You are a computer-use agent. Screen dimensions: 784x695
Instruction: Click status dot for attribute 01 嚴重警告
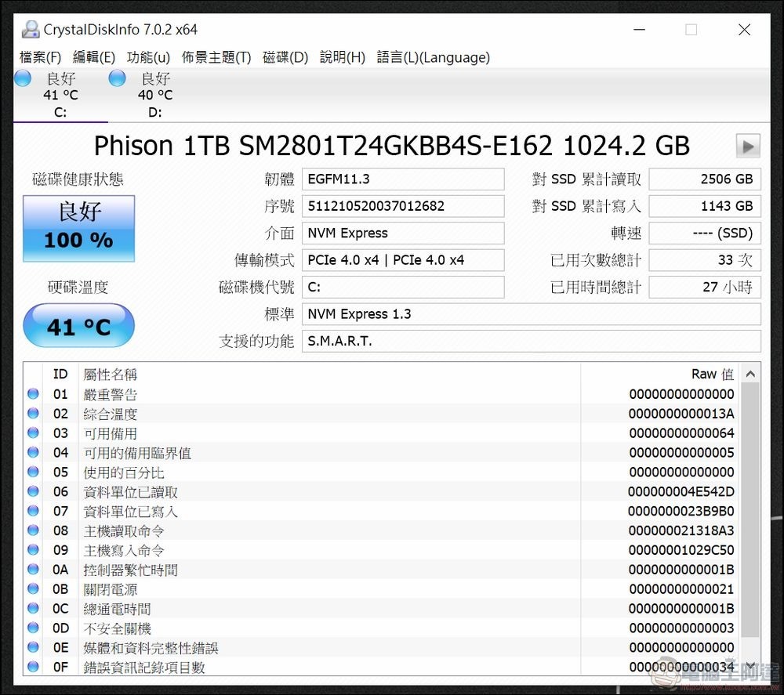click(x=34, y=393)
